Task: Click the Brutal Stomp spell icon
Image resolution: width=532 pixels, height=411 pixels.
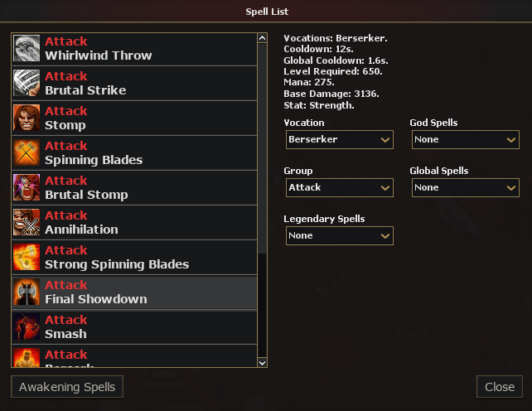Action: pyautogui.click(x=27, y=187)
